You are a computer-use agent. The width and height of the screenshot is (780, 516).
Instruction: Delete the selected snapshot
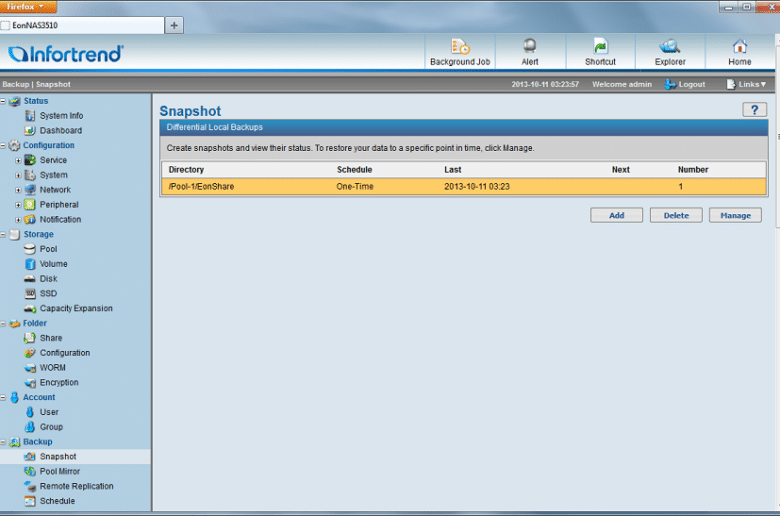click(x=676, y=215)
